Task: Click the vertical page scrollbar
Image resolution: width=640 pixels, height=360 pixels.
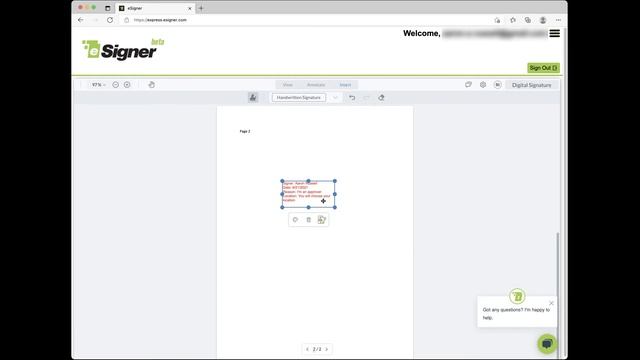Action: 558,294
